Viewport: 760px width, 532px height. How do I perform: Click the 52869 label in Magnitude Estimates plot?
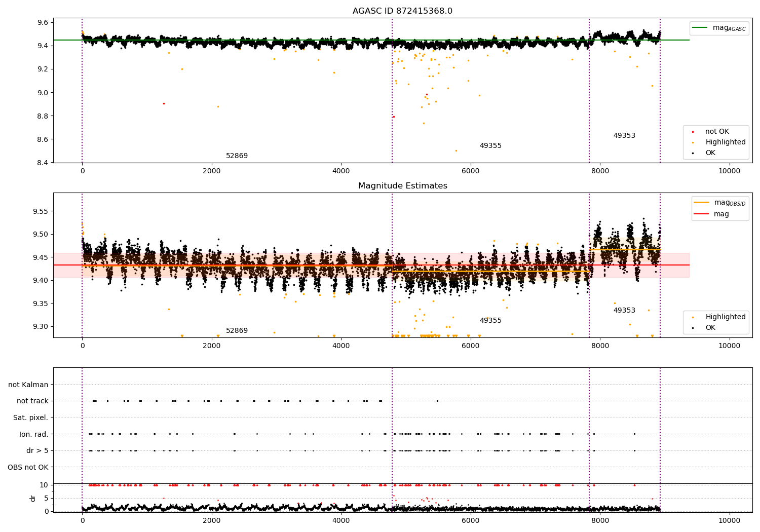pyautogui.click(x=237, y=331)
